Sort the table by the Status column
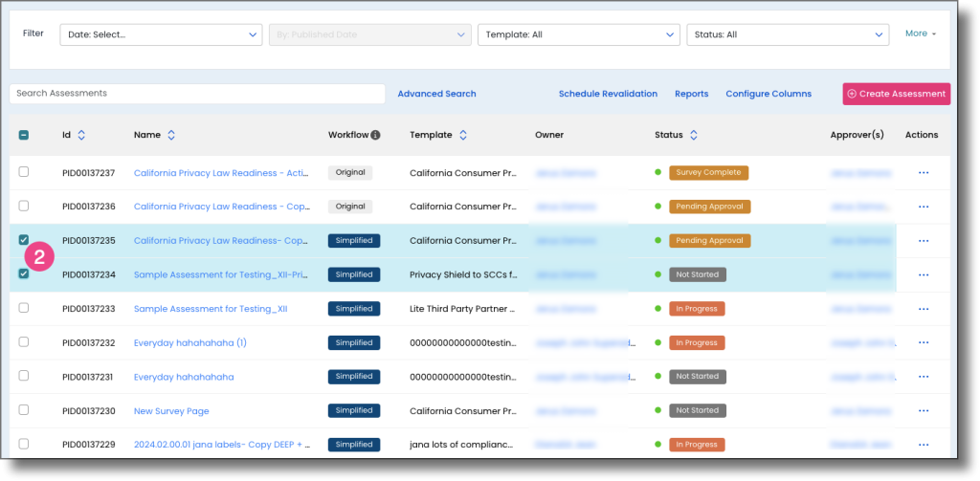980x481 pixels. pos(694,135)
